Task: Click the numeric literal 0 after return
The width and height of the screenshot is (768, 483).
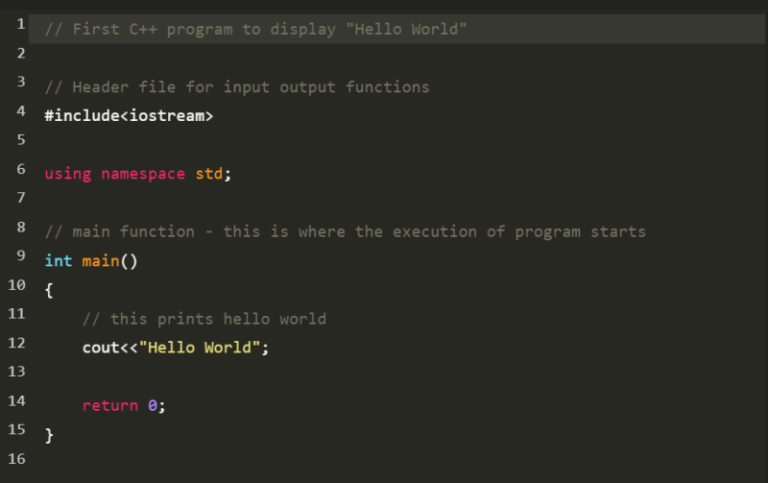Action: point(152,406)
